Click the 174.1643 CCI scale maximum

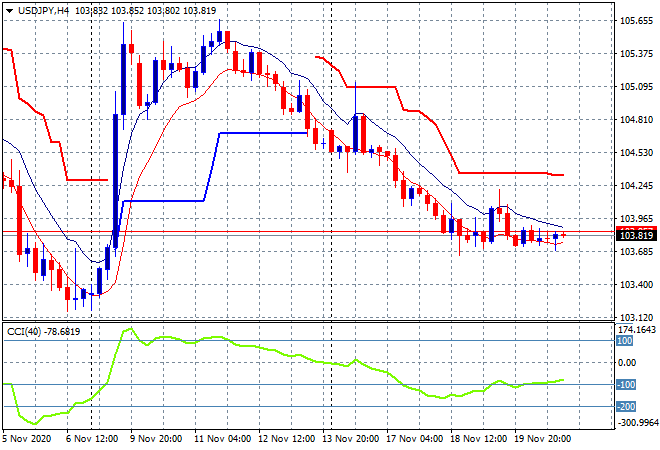[x=636, y=329]
